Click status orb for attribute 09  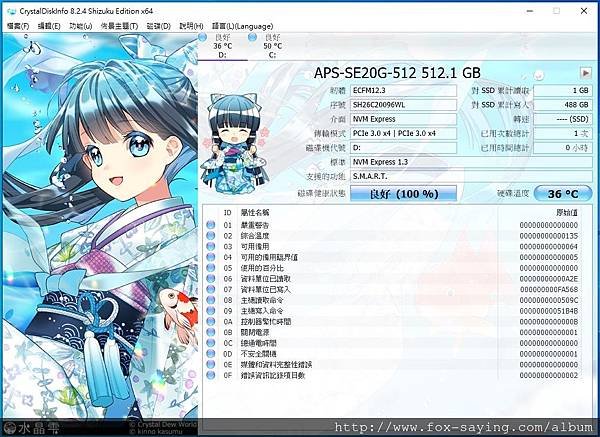click(x=210, y=311)
